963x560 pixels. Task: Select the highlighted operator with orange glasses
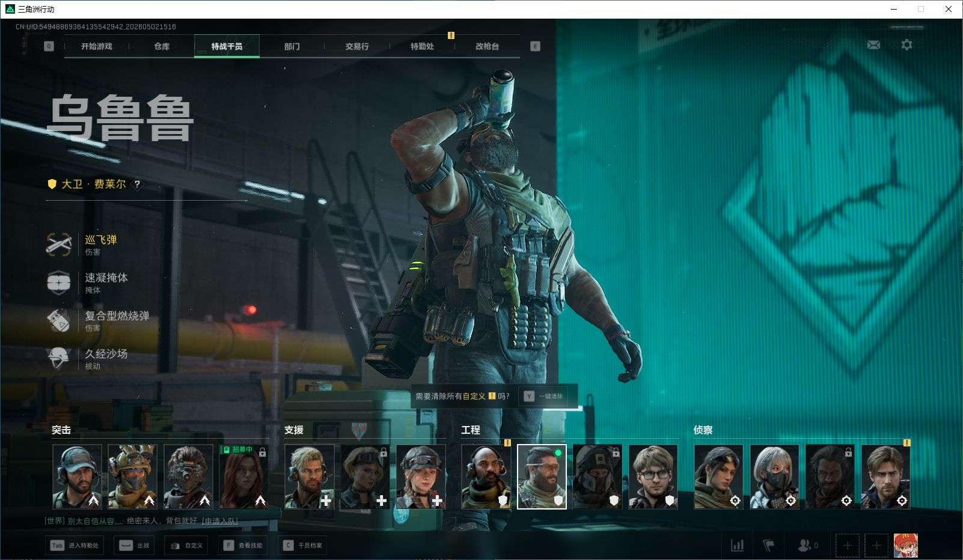(542, 477)
